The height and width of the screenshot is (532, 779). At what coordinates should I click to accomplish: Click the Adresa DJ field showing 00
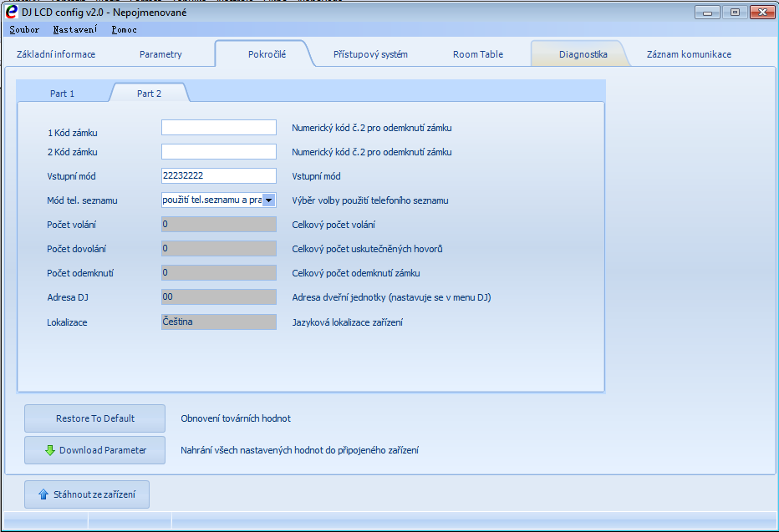(219, 296)
